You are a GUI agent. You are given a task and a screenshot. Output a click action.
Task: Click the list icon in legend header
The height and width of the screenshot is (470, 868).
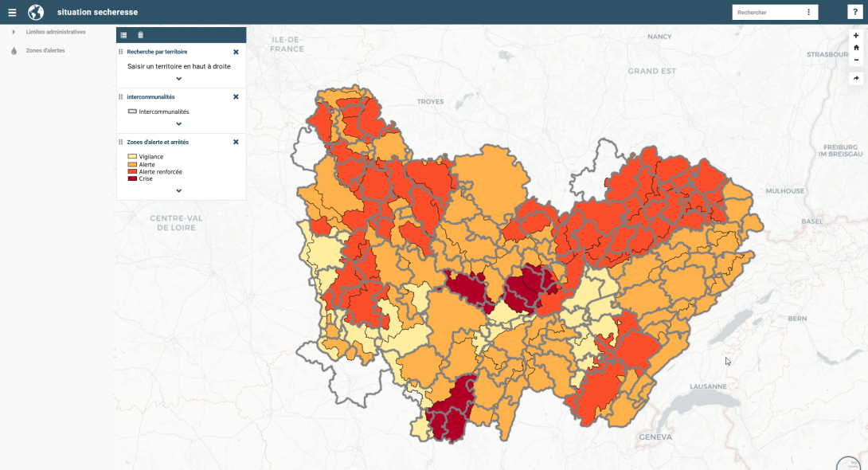tap(123, 35)
